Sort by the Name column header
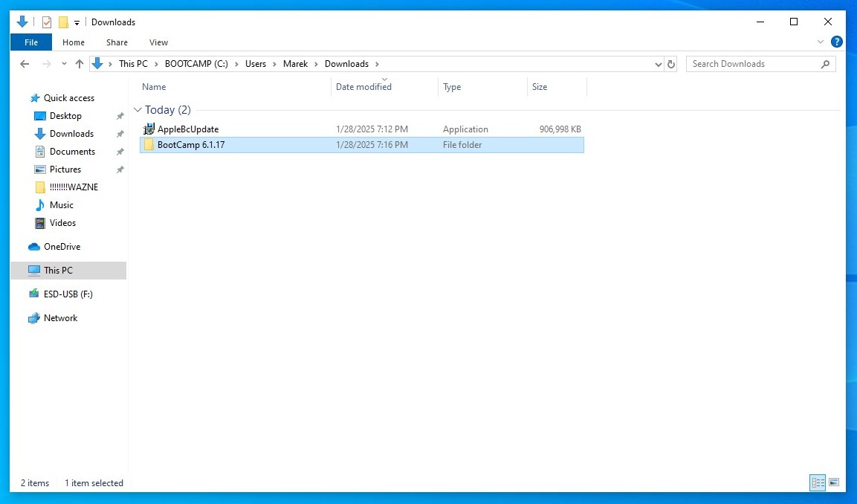 (154, 87)
